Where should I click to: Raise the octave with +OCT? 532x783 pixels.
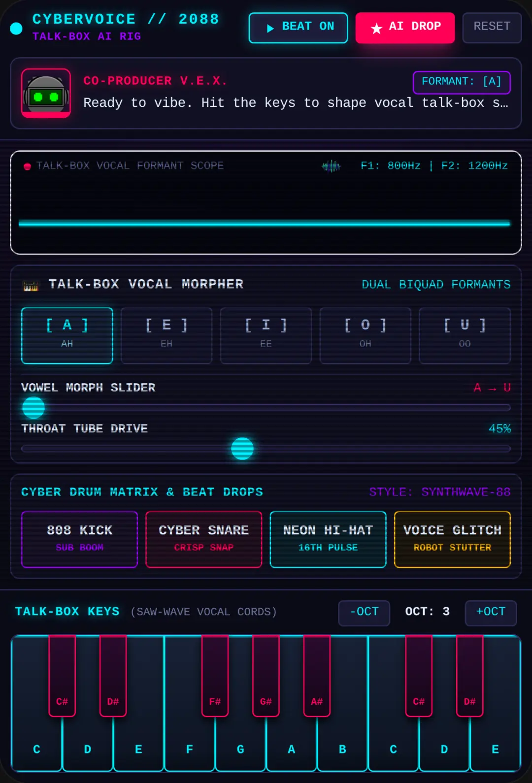pos(491,613)
